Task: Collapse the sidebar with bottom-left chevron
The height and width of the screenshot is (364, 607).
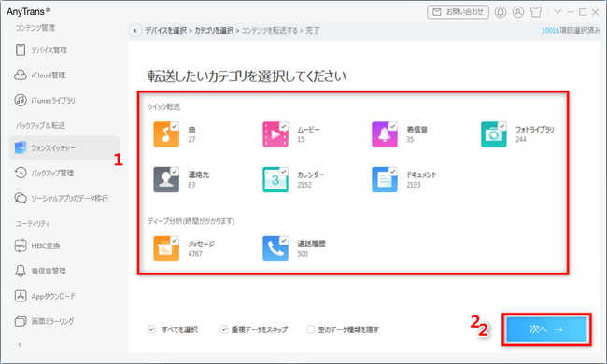Action: tap(21, 344)
